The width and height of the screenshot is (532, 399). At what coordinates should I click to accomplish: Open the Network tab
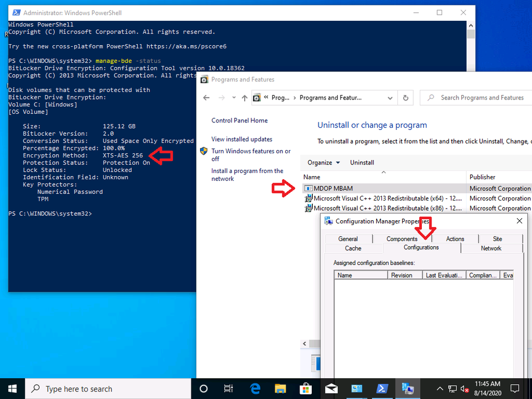[x=491, y=248]
